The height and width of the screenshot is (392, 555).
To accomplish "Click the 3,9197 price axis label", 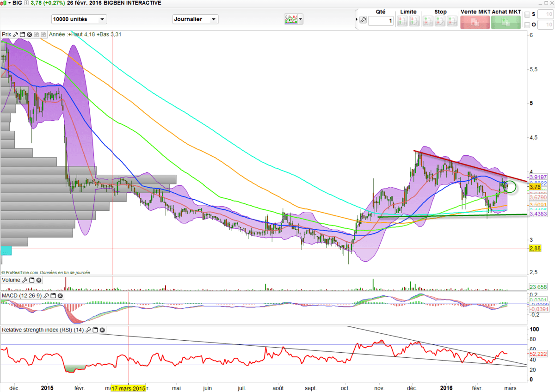I will [x=538, y=177].
